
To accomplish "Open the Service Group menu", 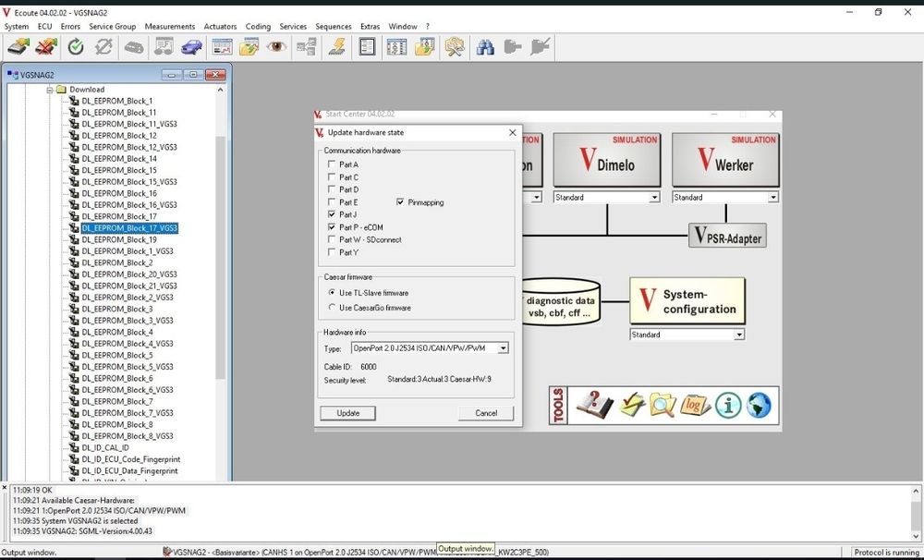I will point(112,27).
